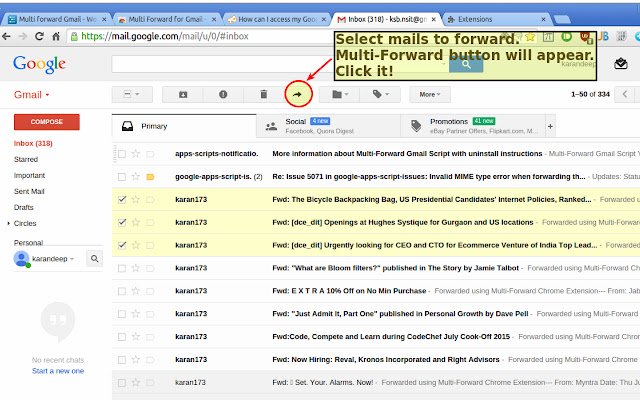Screen dimensions: 640x400
Task: Click Start a new one chat link
Action: [x=58, y=371]
